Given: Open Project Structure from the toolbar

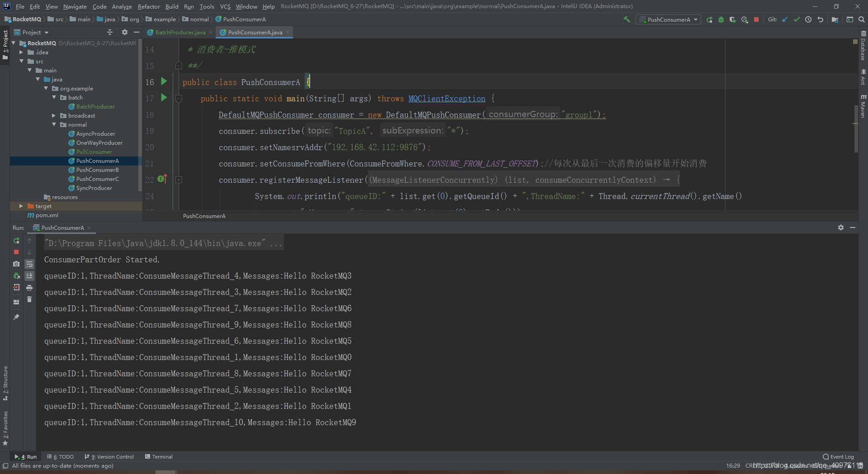Looking at the screenshot, I should click(x=835, y=19).
